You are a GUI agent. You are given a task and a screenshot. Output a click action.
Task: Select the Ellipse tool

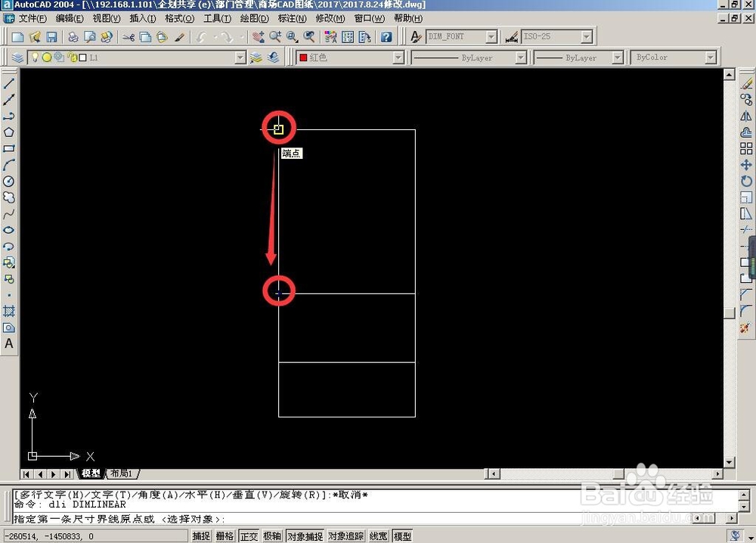8,230
